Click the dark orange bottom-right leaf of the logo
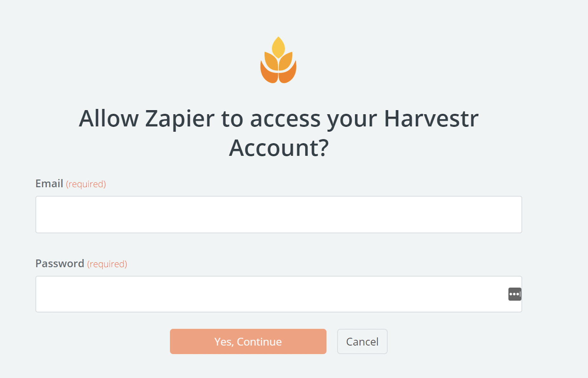This screenshot has height=378, width=588. point(288,73)
